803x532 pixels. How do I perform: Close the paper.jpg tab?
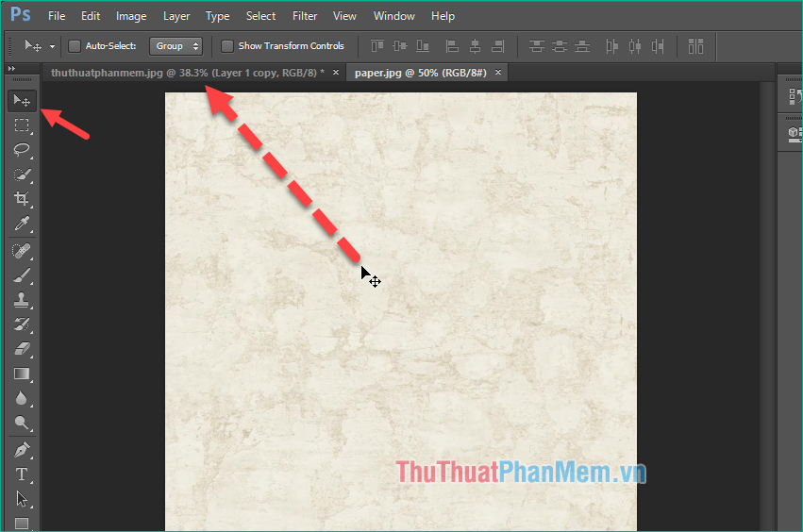pos(498,73)
